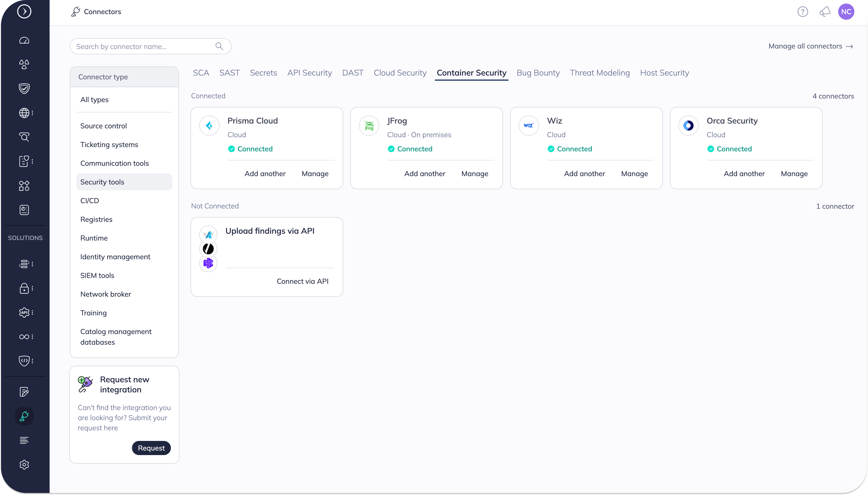Select the Bug Bounty category tab
This screenshot has width=868, height=495.
pos(538,73)
